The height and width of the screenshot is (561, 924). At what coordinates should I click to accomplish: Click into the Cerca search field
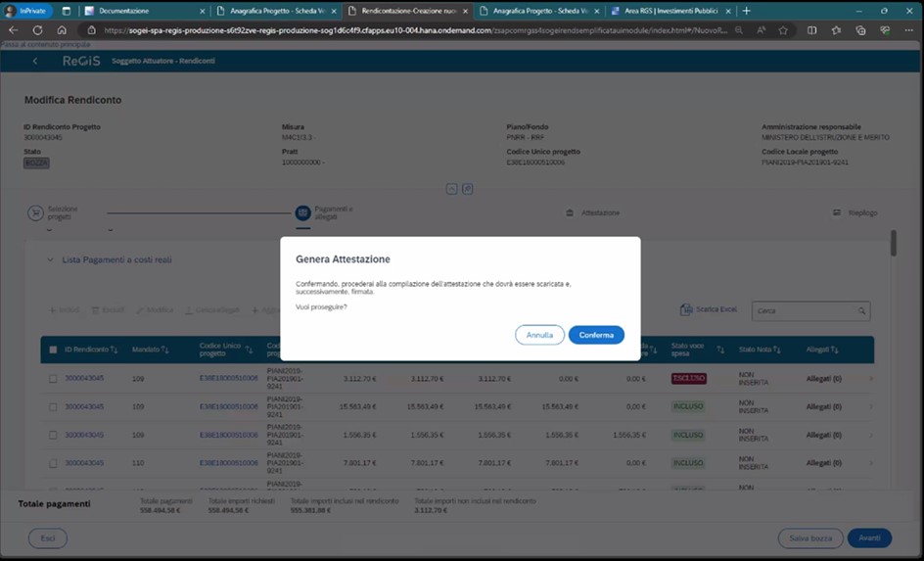pos(803,311)
